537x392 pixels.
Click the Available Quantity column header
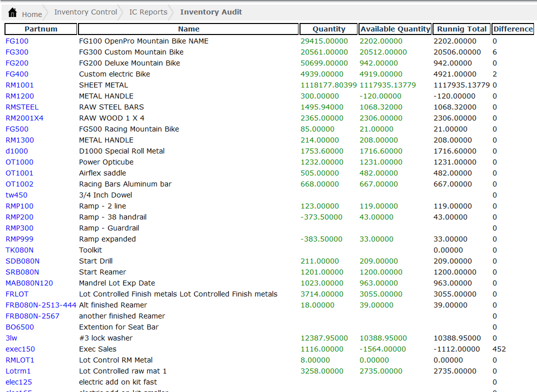[x=395, y=29]
